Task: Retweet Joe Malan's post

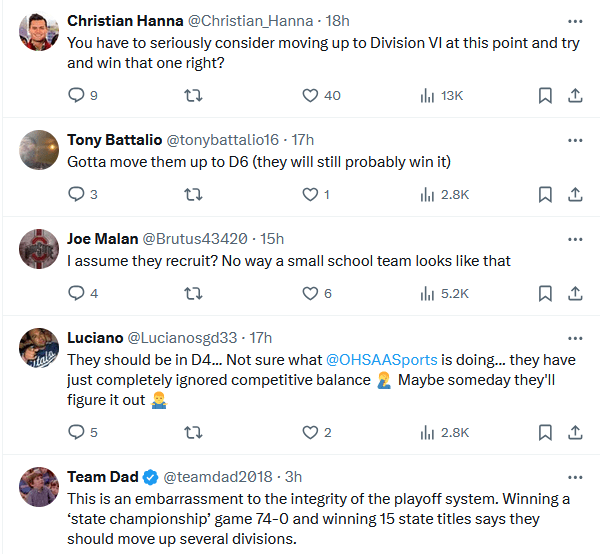Action: (x=194, y=293)
